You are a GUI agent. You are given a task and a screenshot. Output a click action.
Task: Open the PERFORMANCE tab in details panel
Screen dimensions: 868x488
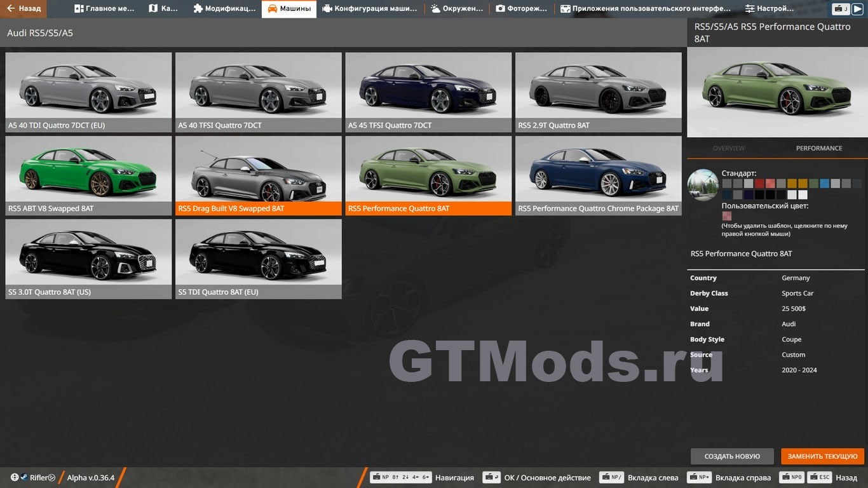coord(819,148)
